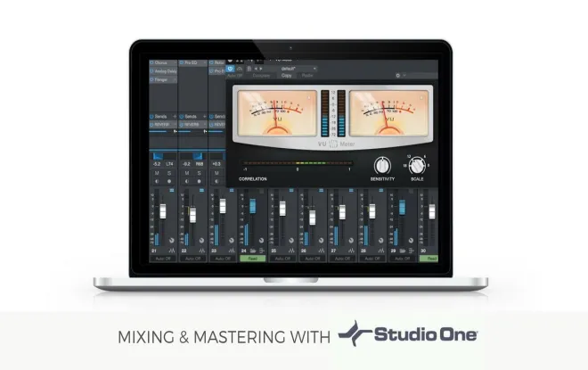This screenshot has width=588, height=370.
Task: Select the Analog Delay insert name
Action: click(x=166, y=71)
